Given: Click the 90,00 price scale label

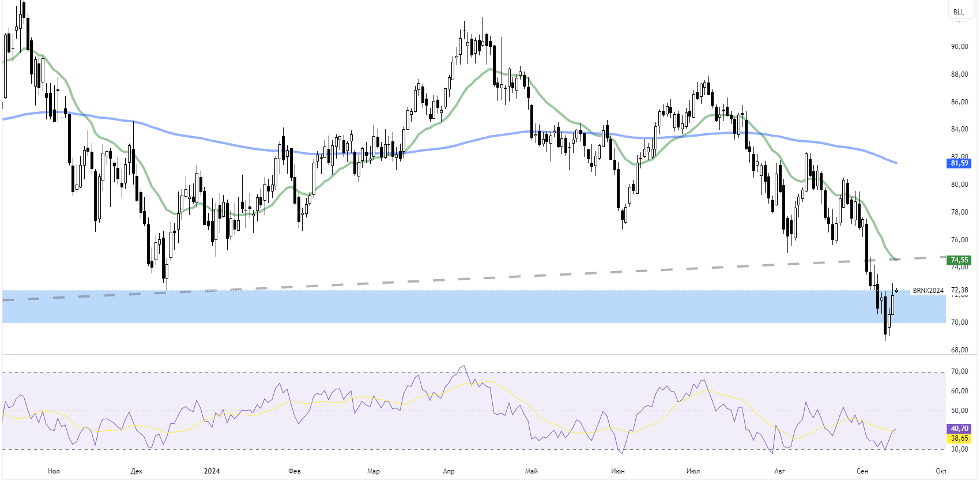Looking at the screenshot, I should coord(959,47).
